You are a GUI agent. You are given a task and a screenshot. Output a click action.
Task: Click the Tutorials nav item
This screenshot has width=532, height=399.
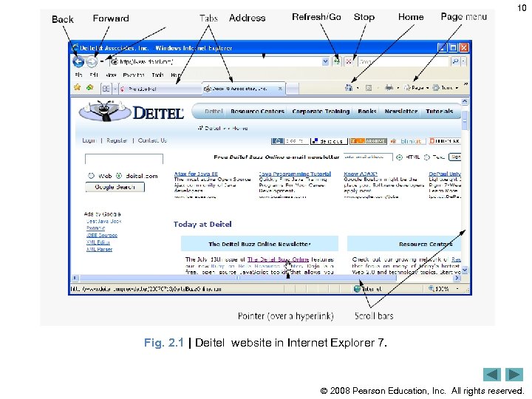tap(440, 112)
